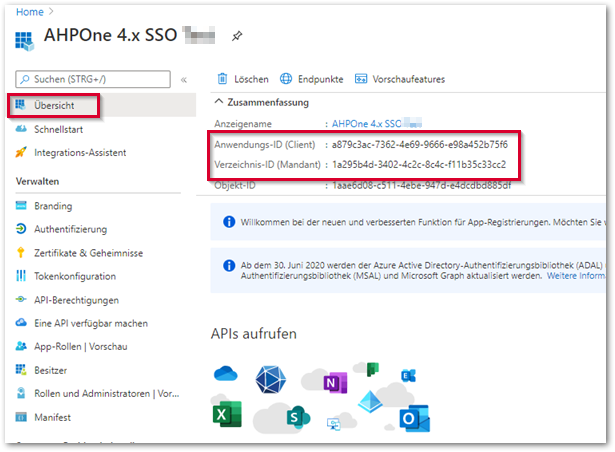
Task: Click the Rollen und Administratoren icon
Action: coord(21,393)
